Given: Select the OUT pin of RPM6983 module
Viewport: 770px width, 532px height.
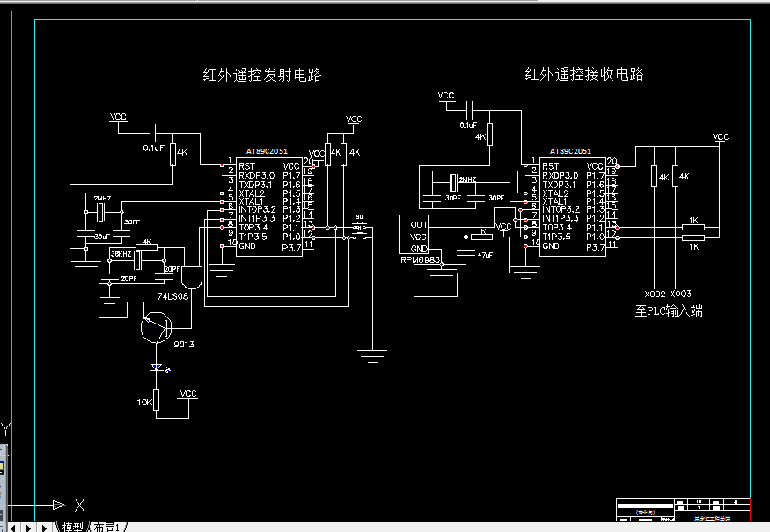Looking at the screenshot, I should coord(419,225).
